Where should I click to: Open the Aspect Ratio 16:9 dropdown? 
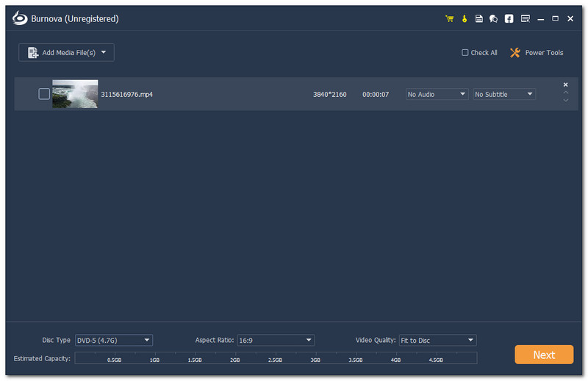coord(276,340)
